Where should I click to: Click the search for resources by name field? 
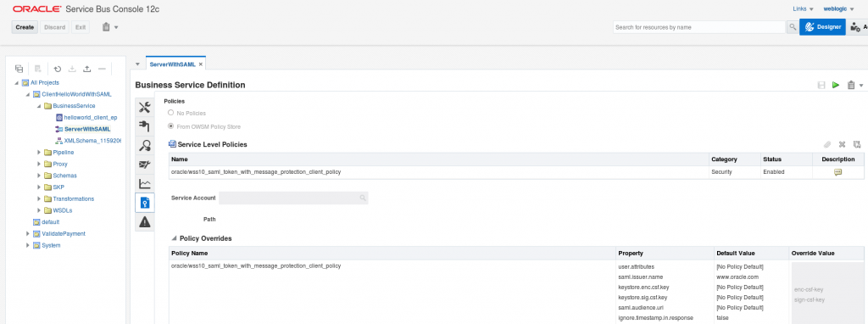pos(699,27)
